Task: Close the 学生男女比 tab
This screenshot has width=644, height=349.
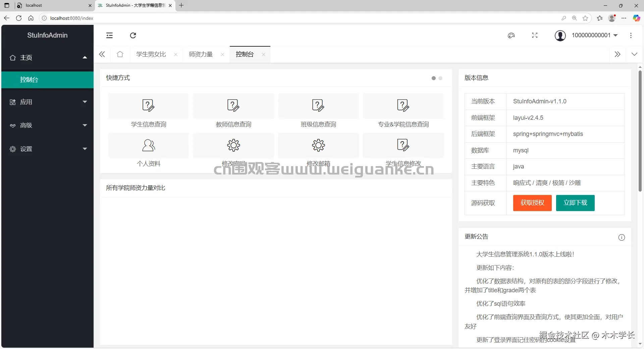Action: pos(176,54)
